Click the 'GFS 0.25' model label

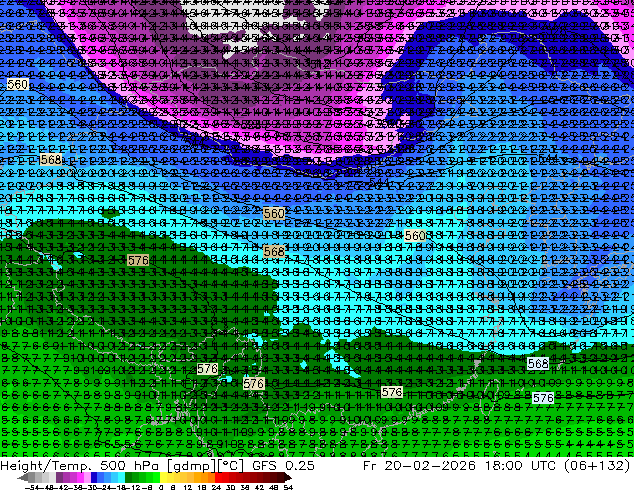click(283, 466)
